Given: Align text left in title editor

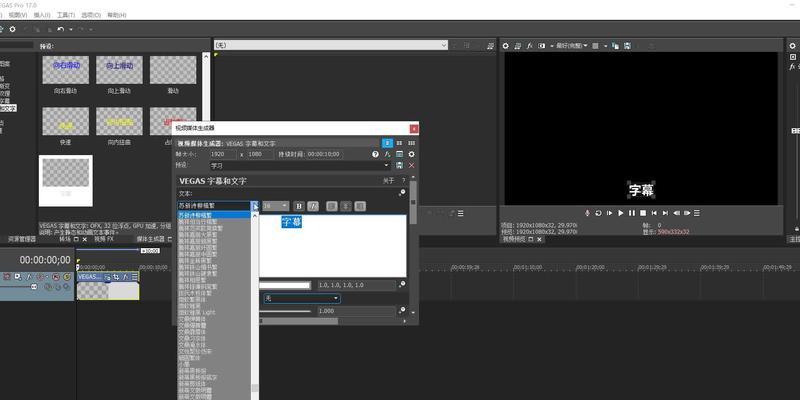Looking at the screenshot, I should tap(332, 206).
